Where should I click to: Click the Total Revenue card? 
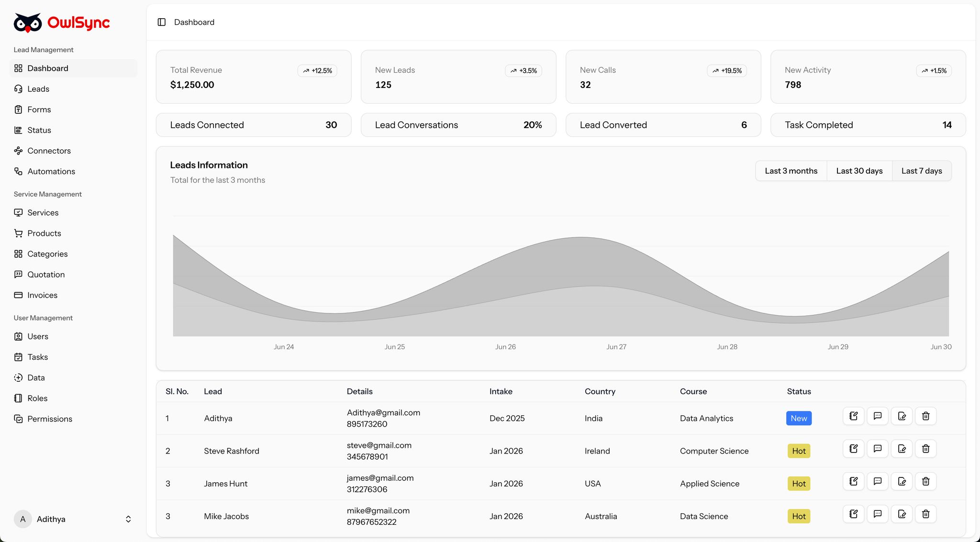click(x=253, y=77)
